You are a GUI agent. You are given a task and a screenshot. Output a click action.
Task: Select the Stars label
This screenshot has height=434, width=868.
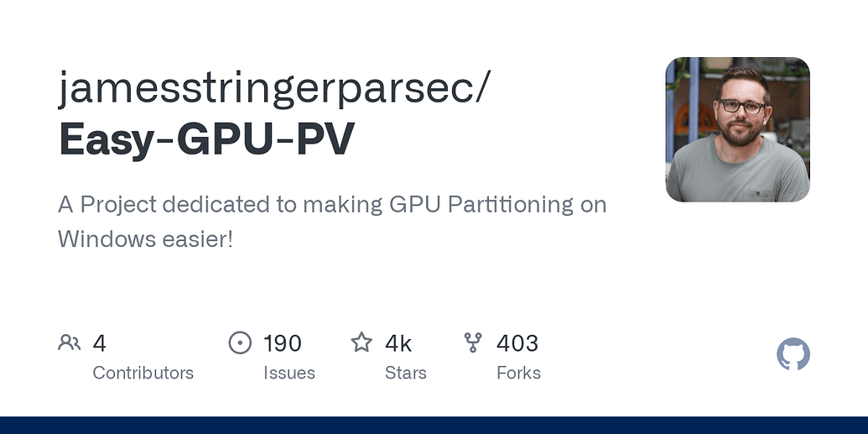[406, 373]
